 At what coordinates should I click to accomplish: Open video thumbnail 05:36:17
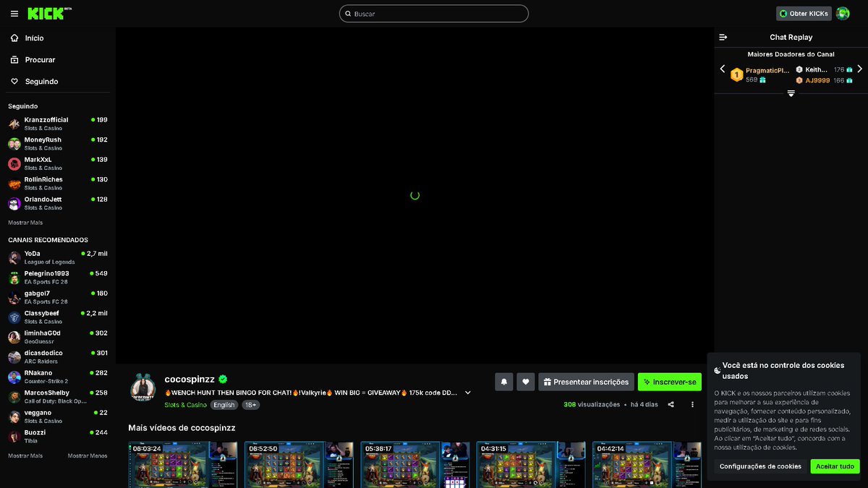click(x=415, y=465)
